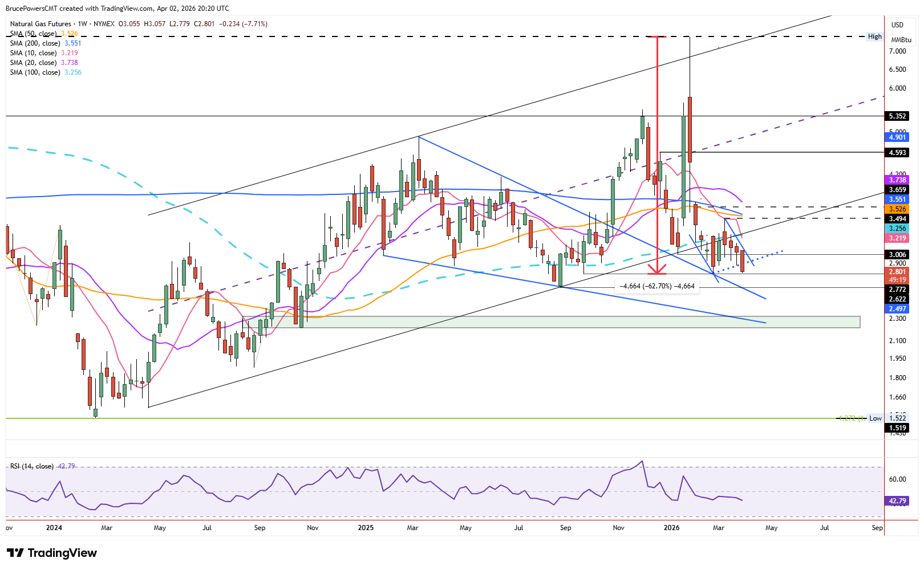Click the MMBtu unit label
The height and width of the screenshot is (570, 924).
[901, 40]
